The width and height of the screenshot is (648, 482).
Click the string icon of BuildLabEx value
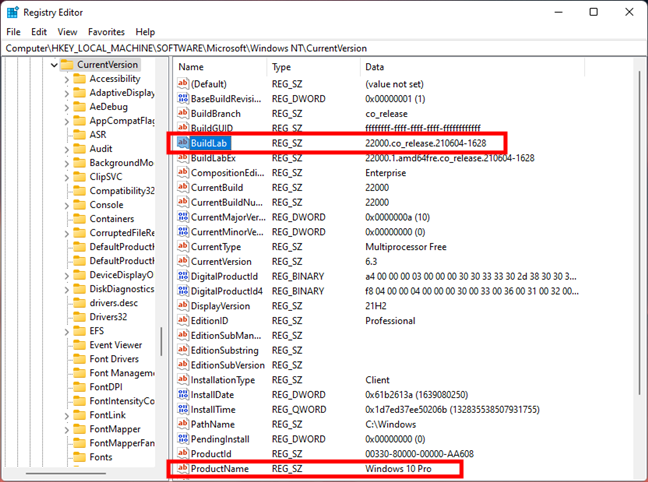point(183,158)
